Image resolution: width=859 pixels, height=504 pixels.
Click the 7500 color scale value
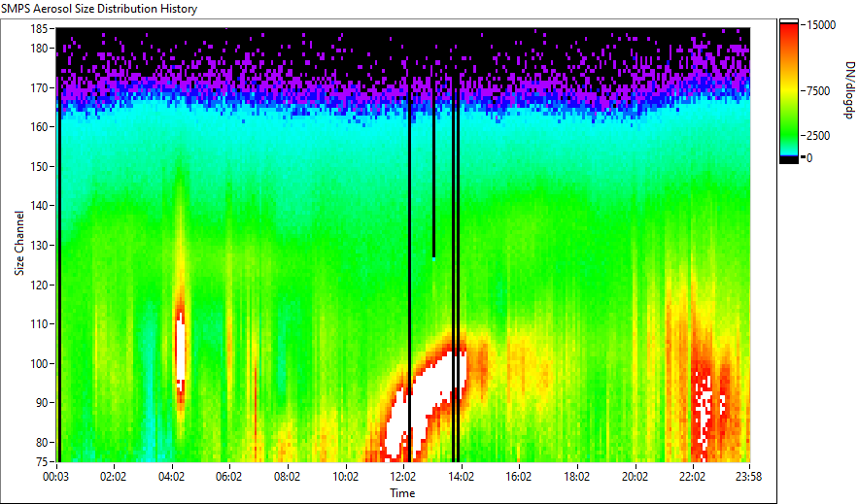[x=818, y=91]
